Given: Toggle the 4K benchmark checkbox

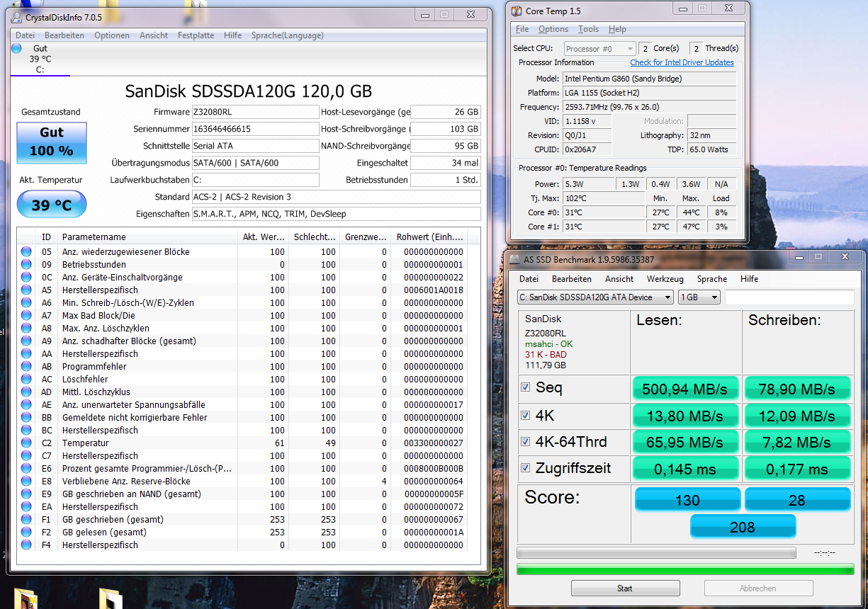Looking at the screenshot, I should tap(525, 415).
